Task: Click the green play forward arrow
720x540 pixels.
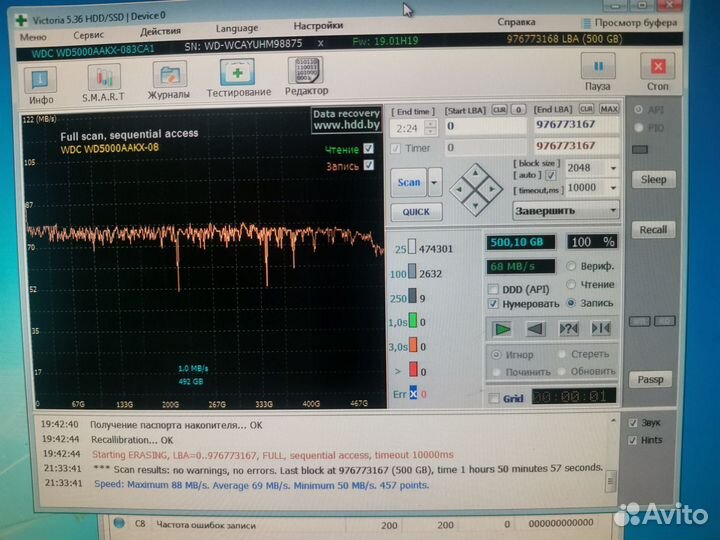Action: tap(503, 328)
